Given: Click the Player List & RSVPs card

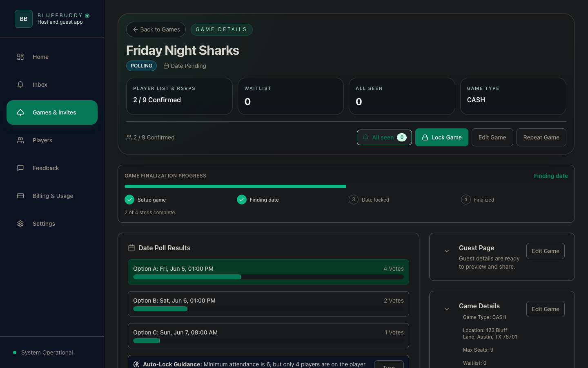Looking at the screenshot, I should click(x=179, y=96).
